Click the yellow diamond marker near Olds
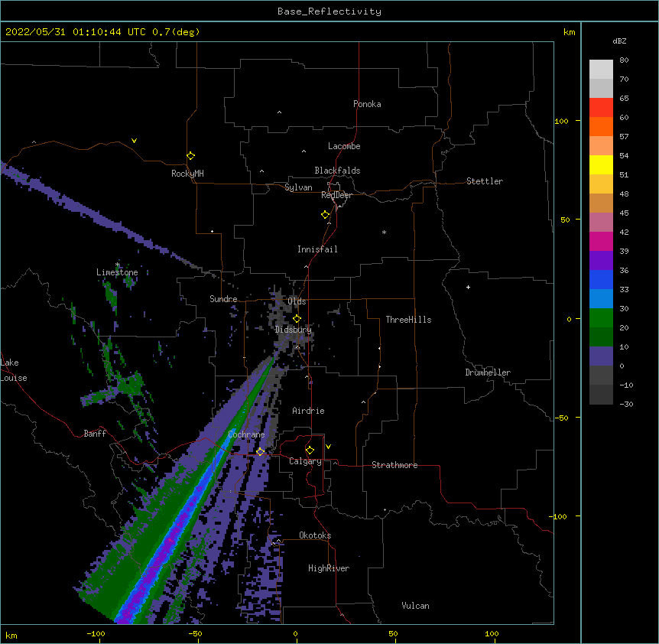Image resolution: width=659 pixels, height=644 pixels. click(297, 318)
